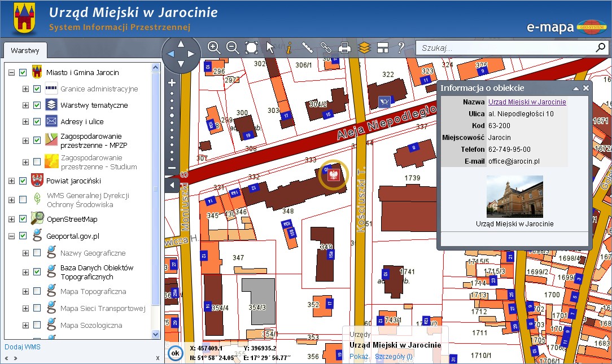612x364 pixels.
Task: Click Jarocin coat of arms logo
Action: (x=25, y=18)
